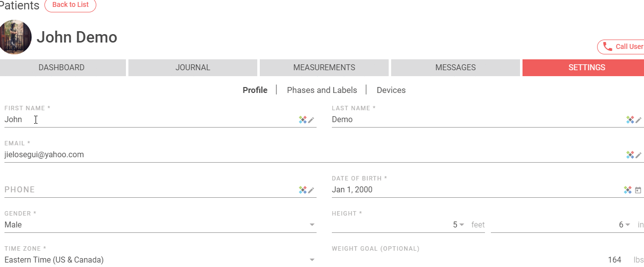Click the colorful diamond icon in Email field
This screenshot has width=644, height=267.
[630, 155]
